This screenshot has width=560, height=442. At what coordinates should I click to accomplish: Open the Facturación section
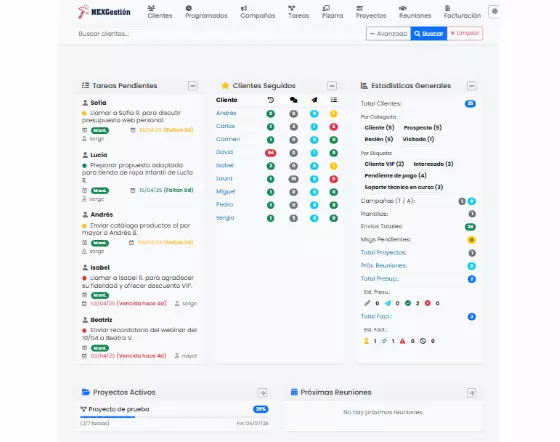coord(462,12)
